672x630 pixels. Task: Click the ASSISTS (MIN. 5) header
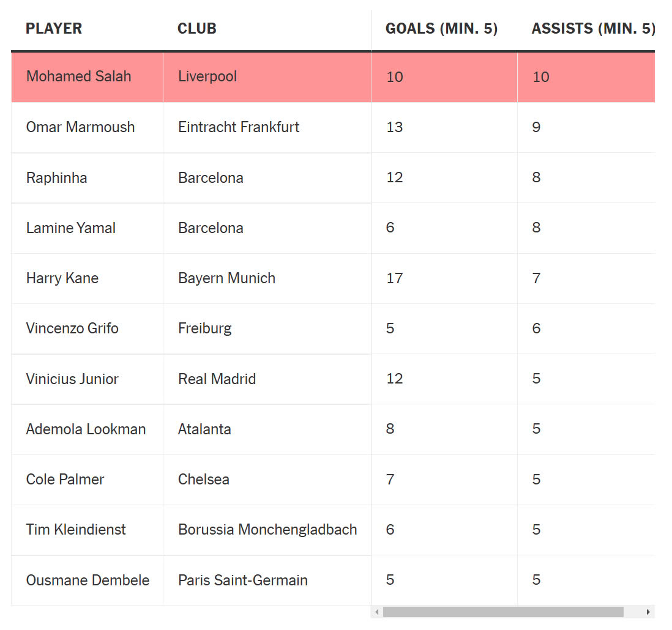[x=593, y=29]
